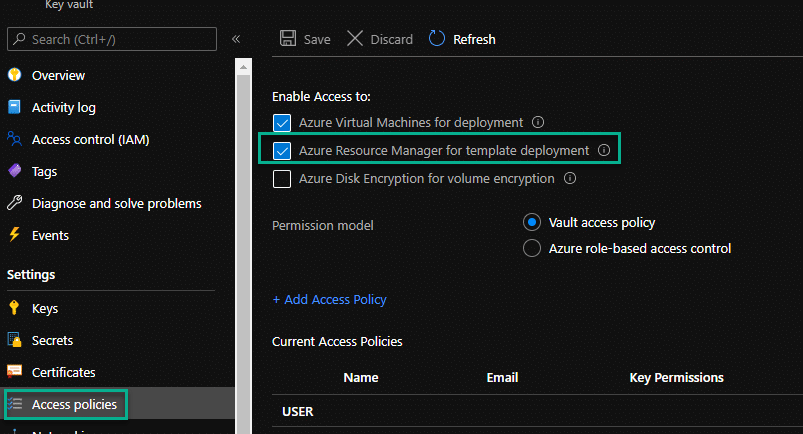803x434 pixels.
Task: Show info for Azure Resource Manager option
Action: coord(604,150)
